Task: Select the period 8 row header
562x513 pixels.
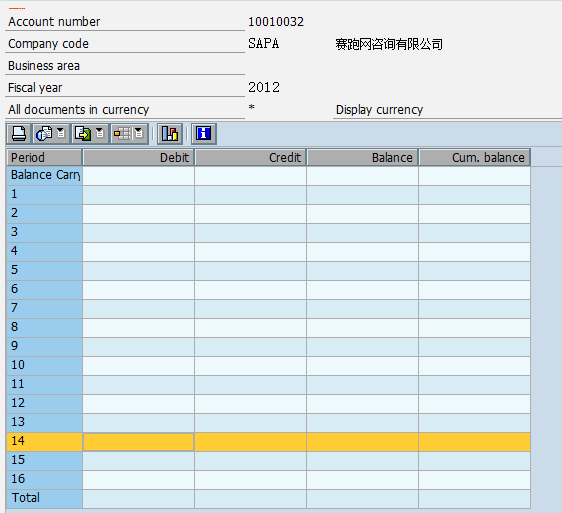Action: point(44,327)
